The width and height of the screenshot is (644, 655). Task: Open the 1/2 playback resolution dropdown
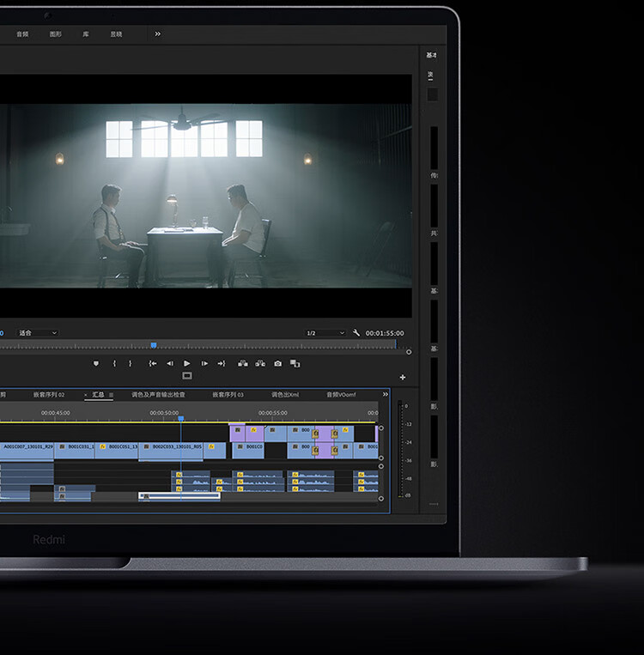pyautogui.click(x=325, y=333)
